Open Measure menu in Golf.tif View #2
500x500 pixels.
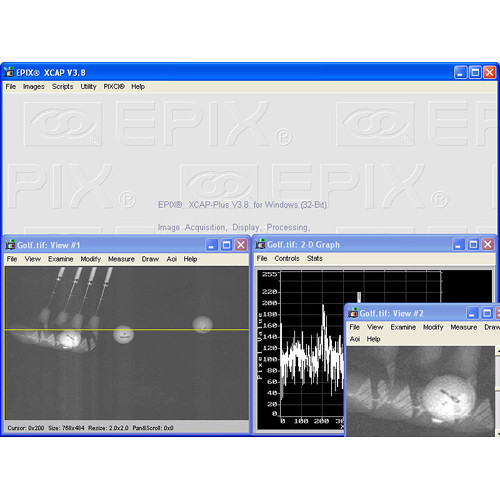[464, 327]
